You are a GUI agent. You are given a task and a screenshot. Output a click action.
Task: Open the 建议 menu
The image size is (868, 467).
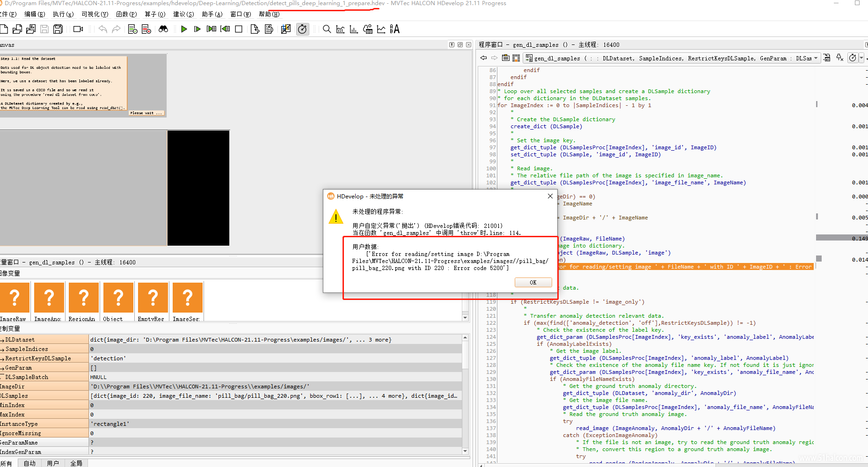[183, 14]
